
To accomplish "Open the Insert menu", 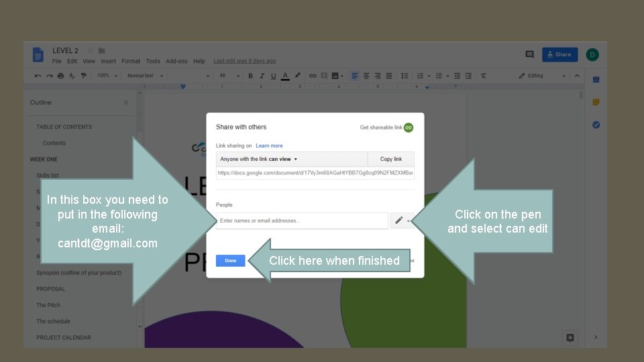I will click(x=109, y=61).
